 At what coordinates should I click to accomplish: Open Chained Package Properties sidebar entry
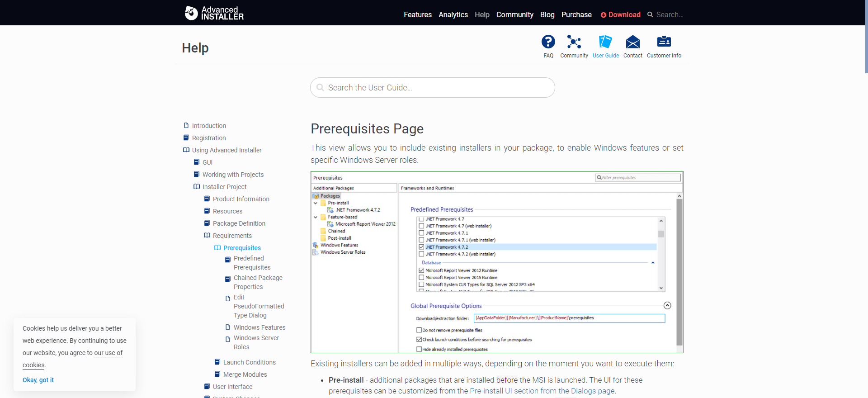[258, 282]
